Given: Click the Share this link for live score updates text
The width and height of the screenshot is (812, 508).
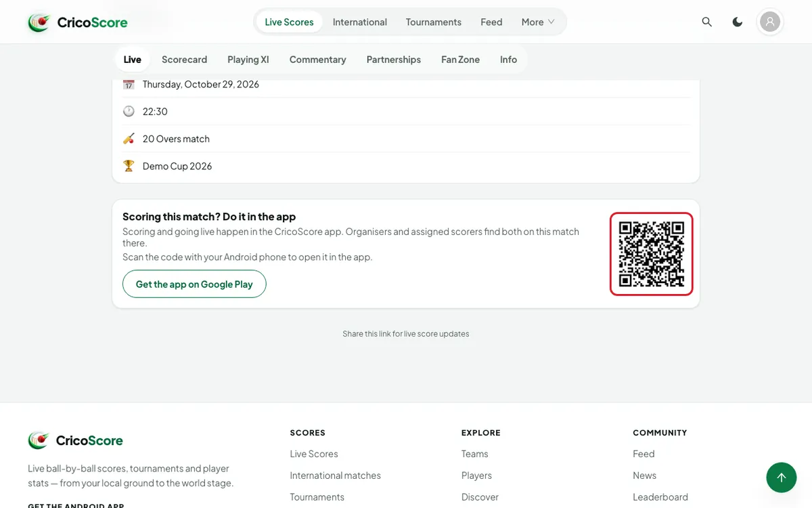Looking at the screenshot, I should (x=406, y=334).
